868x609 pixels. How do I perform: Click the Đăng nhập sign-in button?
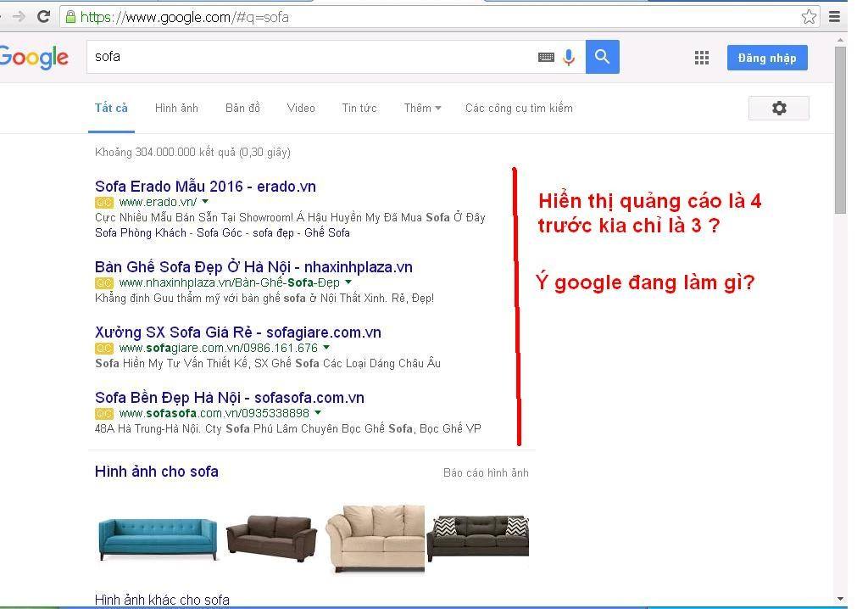coord(767,59)
